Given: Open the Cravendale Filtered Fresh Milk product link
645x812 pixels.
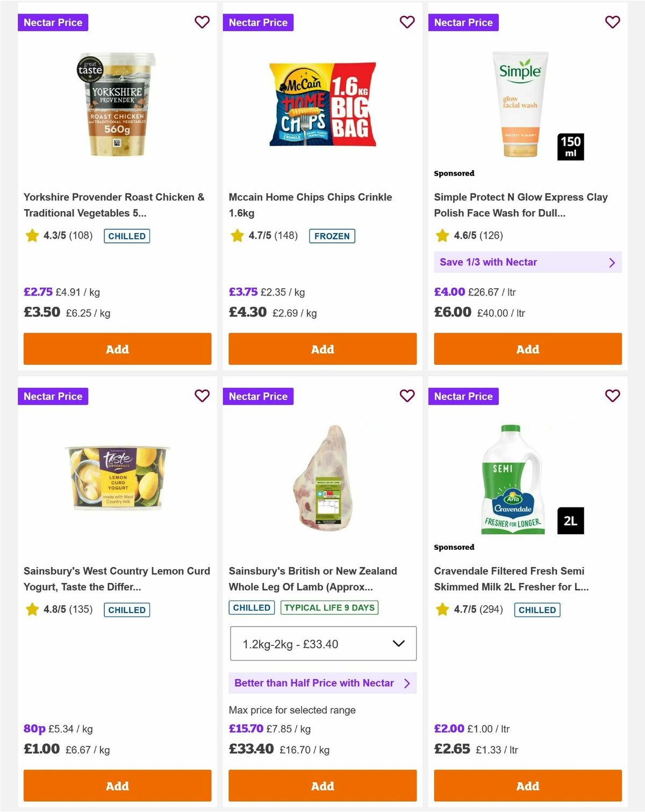Looking at the screenshot, I should click(x=512, y=579).
